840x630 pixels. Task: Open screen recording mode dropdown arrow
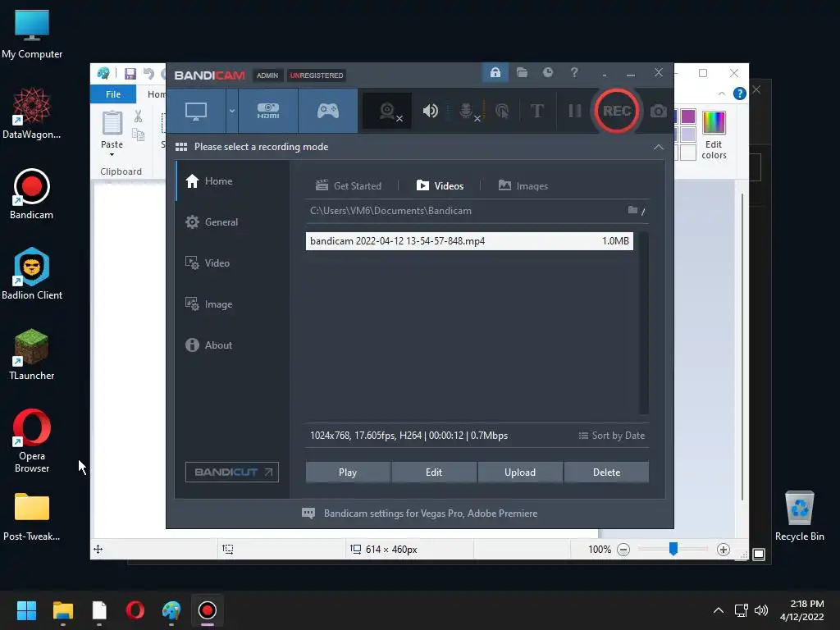232,111
